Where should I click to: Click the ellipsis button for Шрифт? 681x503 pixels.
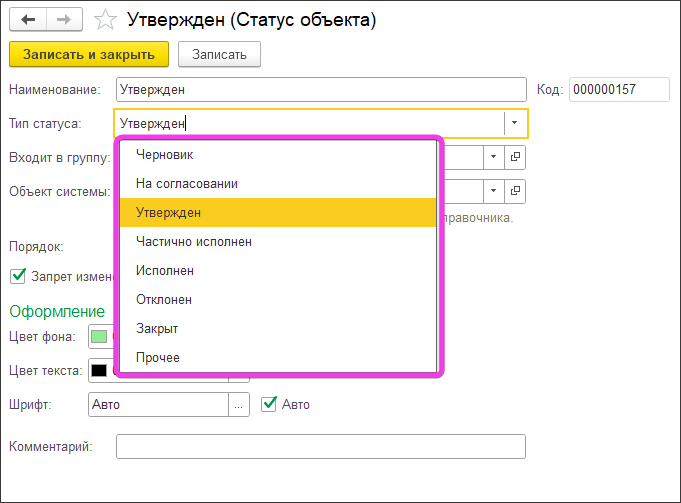[x=238, y=404]
